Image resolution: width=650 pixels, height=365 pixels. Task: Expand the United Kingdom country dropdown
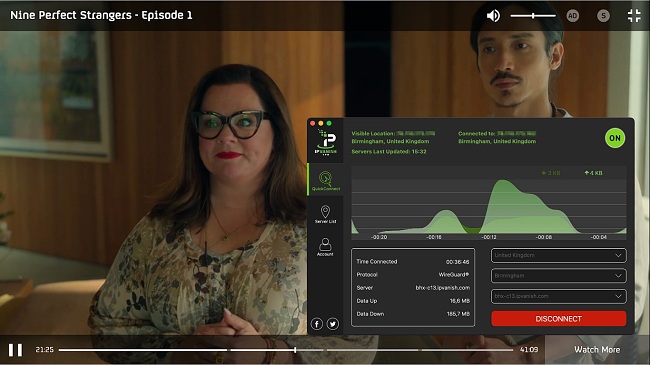(x=558, y=256)
